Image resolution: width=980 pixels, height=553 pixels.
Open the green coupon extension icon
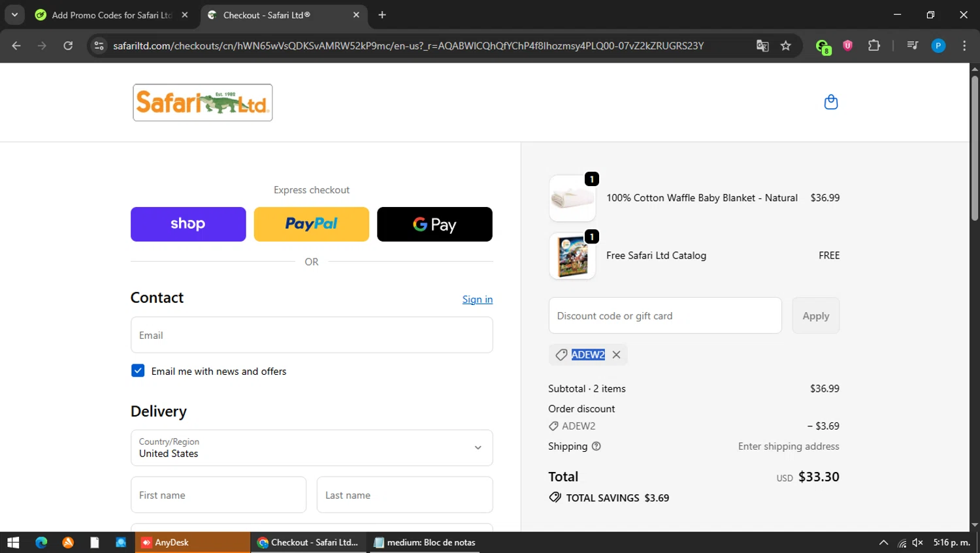(x=823, y=46)
